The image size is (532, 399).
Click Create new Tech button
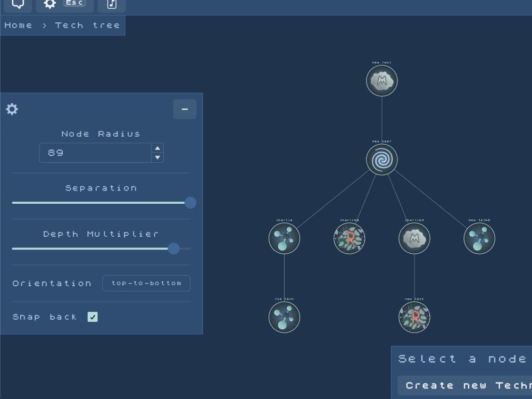pos(464,385)
